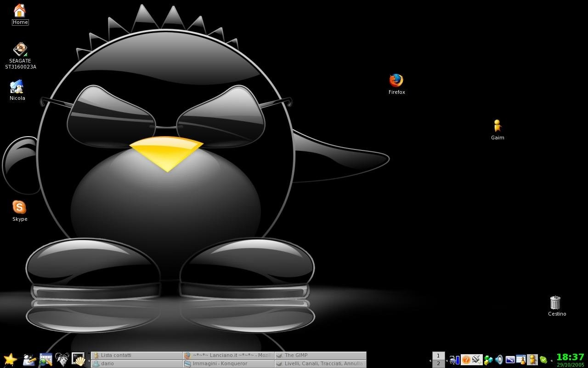Viewport: 588px width, 368px height.
Task: Switch to Livelli, Canali, Tracciati window
Action: pos(321,363)
